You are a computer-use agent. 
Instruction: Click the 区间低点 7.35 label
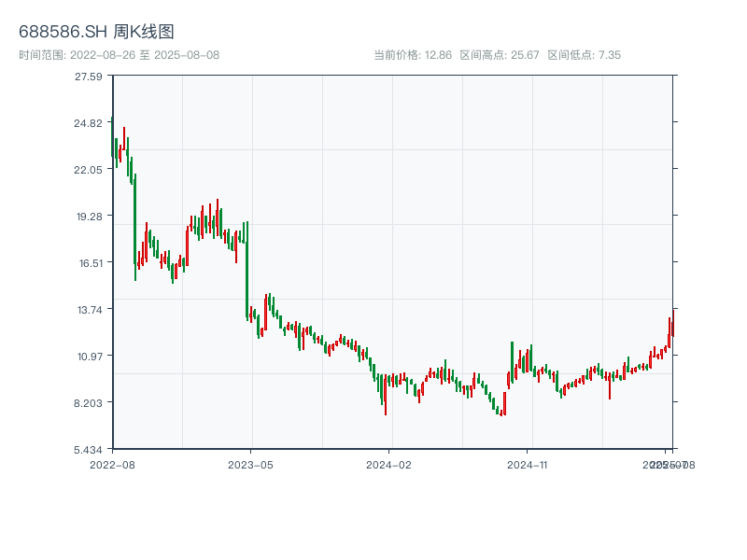584,55
